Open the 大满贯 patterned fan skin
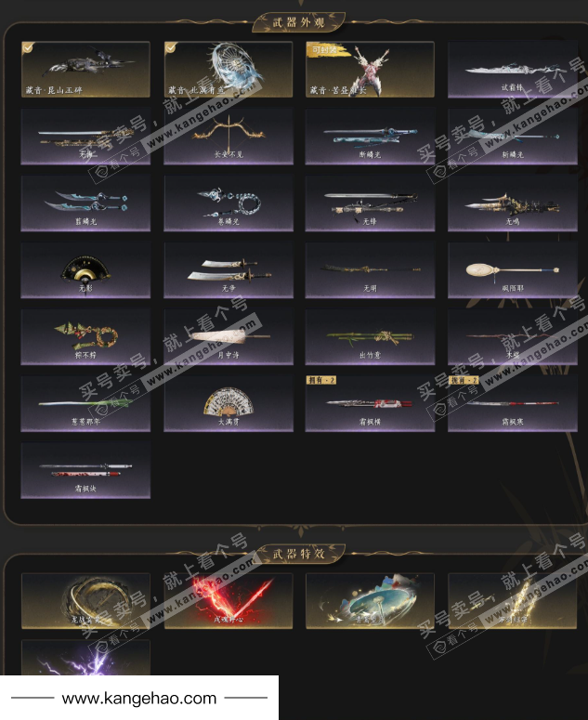Image resolution: width=588 pixels, height=720 pixels. click(229, 403)
